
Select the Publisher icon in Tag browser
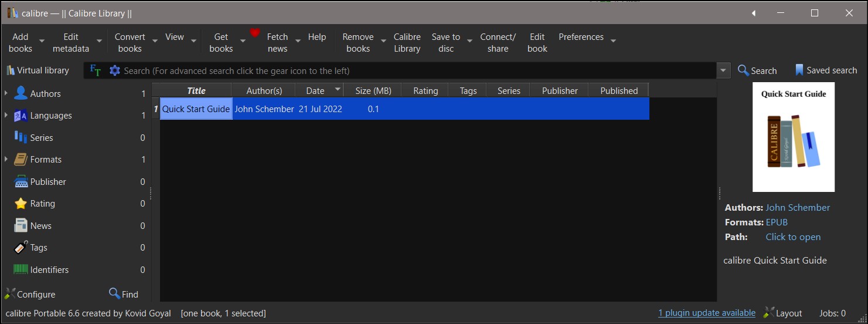tap(21, 181)
